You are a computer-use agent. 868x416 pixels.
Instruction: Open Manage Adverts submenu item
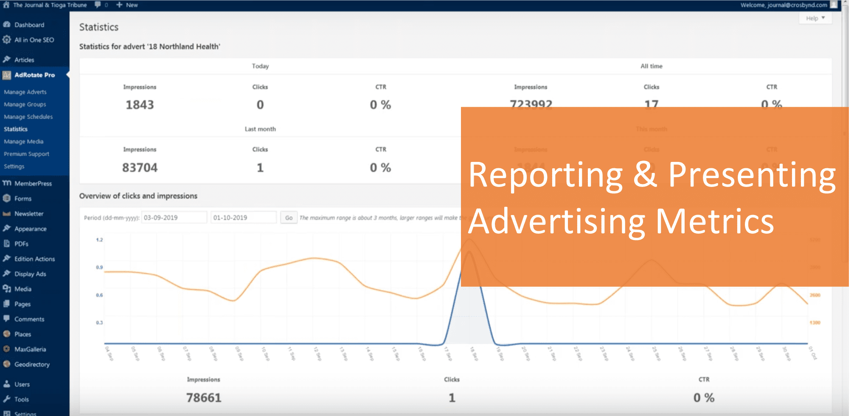[25, 92]
